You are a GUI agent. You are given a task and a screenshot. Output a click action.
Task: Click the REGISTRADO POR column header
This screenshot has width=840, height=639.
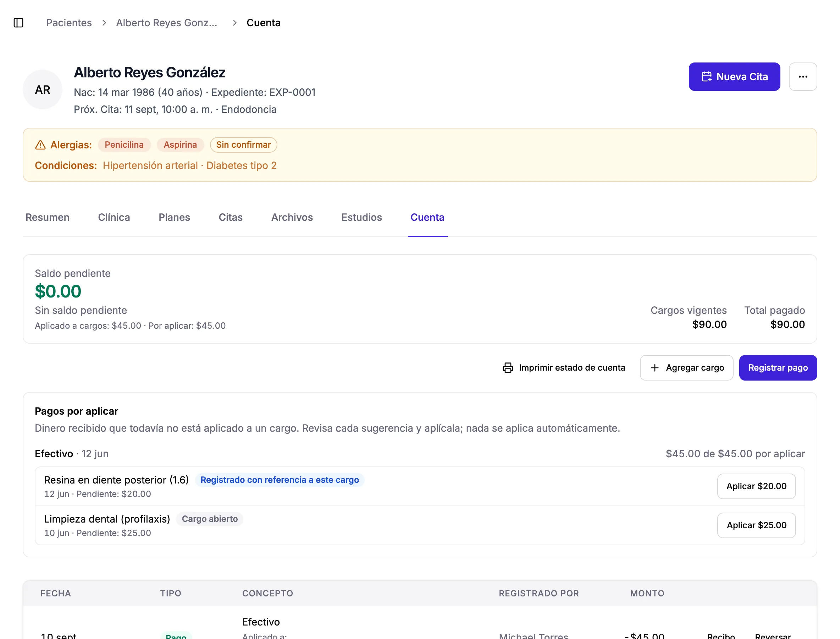pyautogui.click(x=538, y=594)
